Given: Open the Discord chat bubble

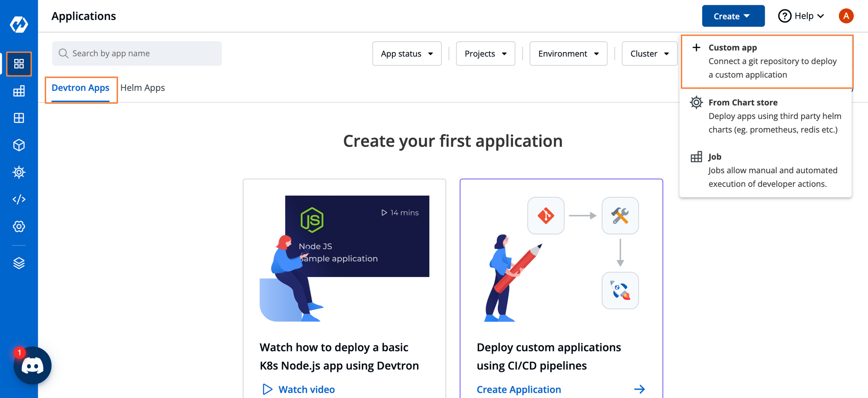Looking at the screenshot, I should click(33, 365).
